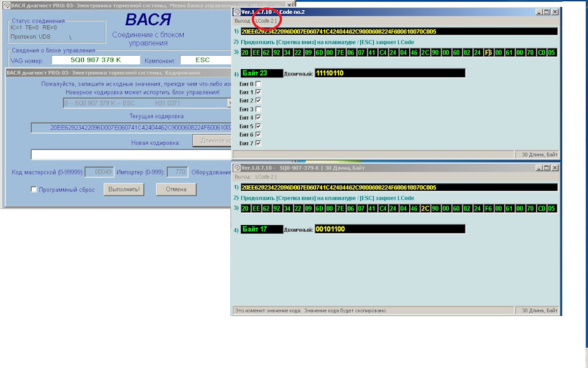This screenshot has height=368, width=588.
Task: Select byte cell 09 in 5Q0-907-379-K window
Action: [309, 209]
